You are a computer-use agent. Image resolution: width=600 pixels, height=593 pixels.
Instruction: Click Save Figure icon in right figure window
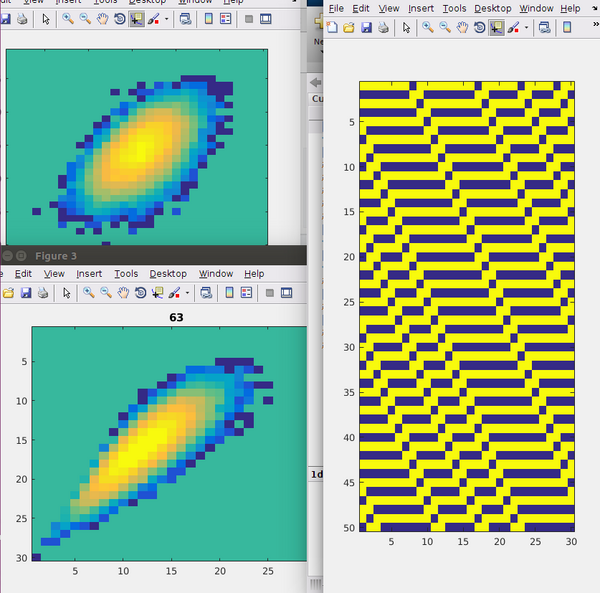(366, 28)
